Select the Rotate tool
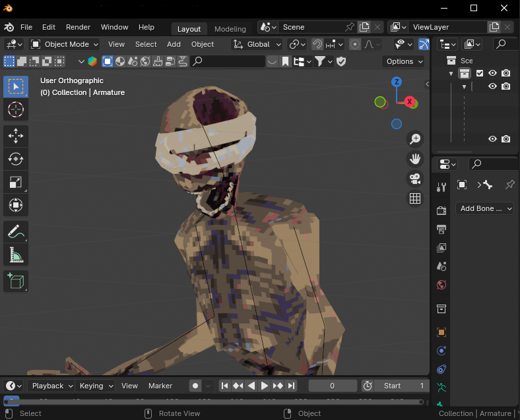The height and width of the screenshot is (420, 520). point(16,159)
